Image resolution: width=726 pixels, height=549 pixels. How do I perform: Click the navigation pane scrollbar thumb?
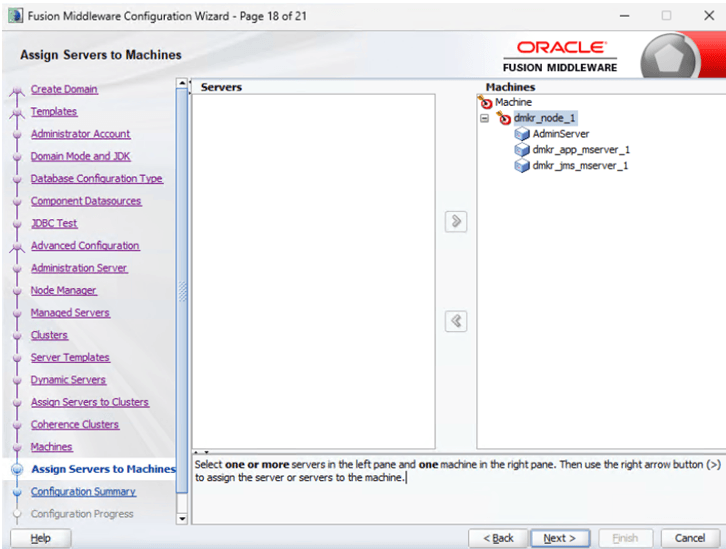point(182,291)
